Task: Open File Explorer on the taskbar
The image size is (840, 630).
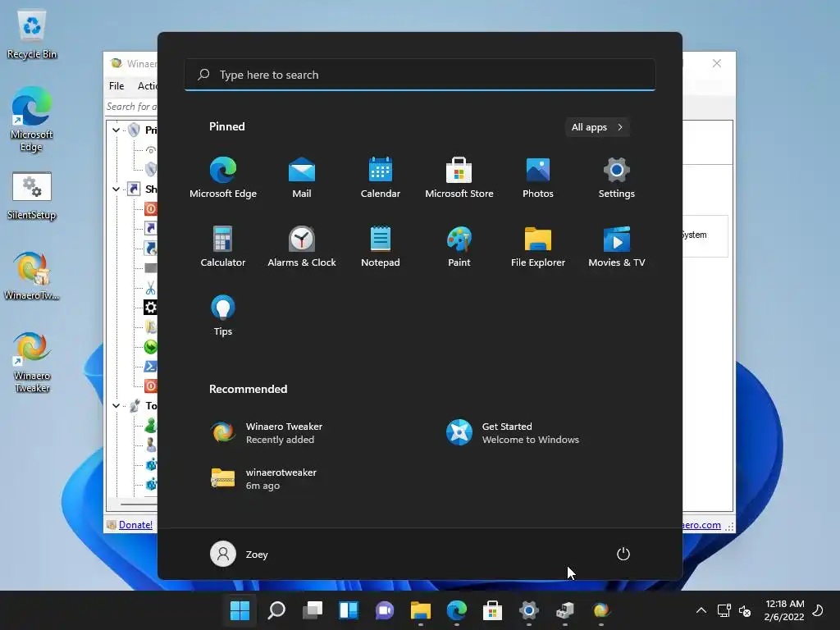Action: (x=421, y=610)
